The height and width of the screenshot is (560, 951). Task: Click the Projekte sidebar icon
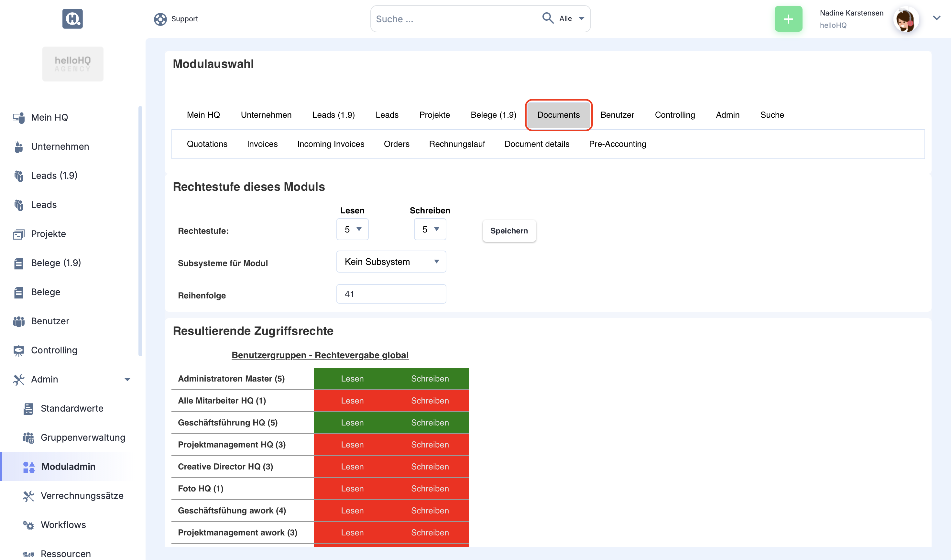point(18,234)
